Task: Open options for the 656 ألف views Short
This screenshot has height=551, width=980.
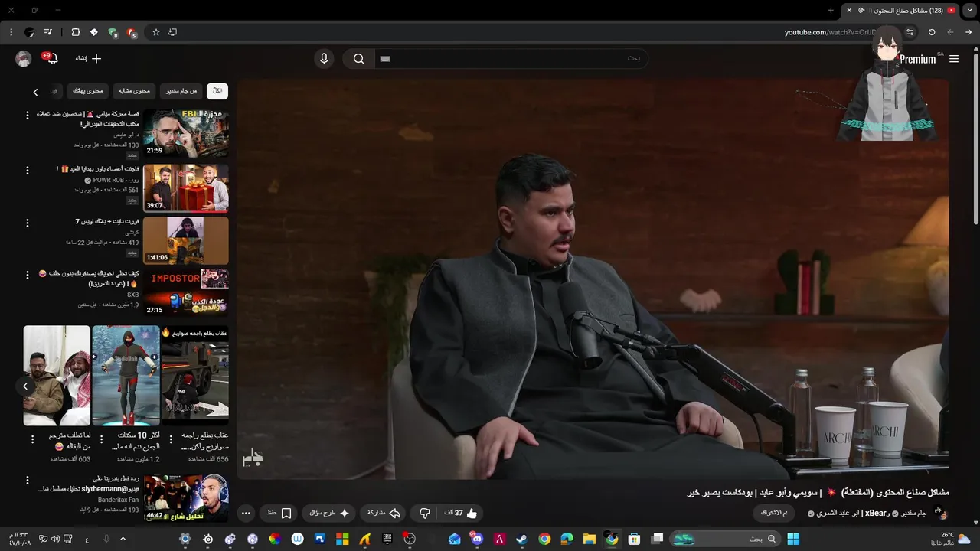Action: coord(171,440)
